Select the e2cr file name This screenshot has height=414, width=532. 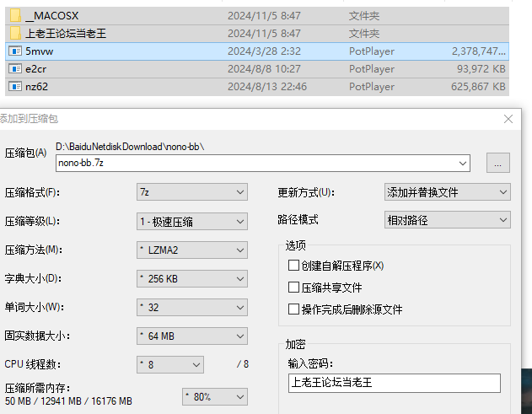[x=36, y=69]
